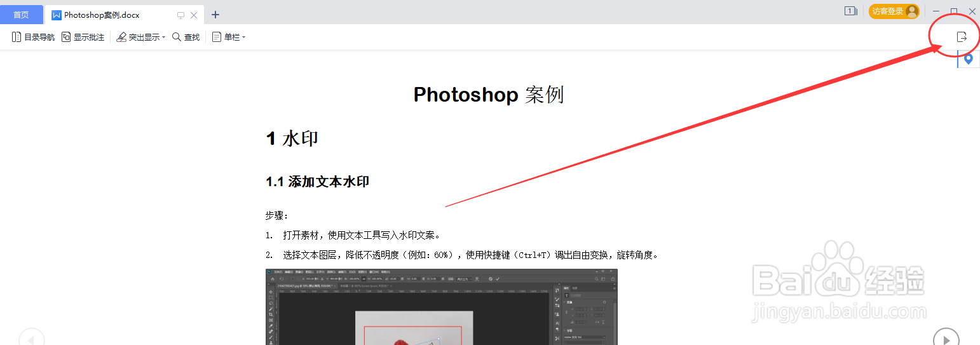Toggle 显示批注 to show comments
Screen dimensions: 980x345
83,37
